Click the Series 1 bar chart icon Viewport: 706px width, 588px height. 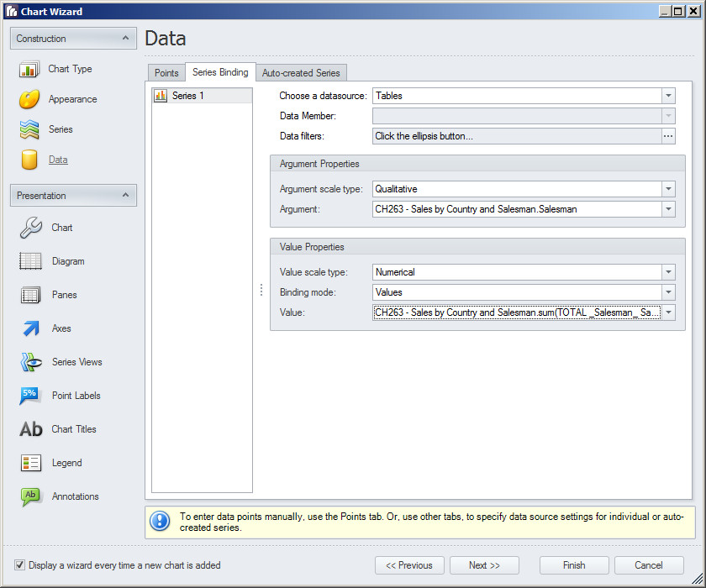tap(161, 96)
